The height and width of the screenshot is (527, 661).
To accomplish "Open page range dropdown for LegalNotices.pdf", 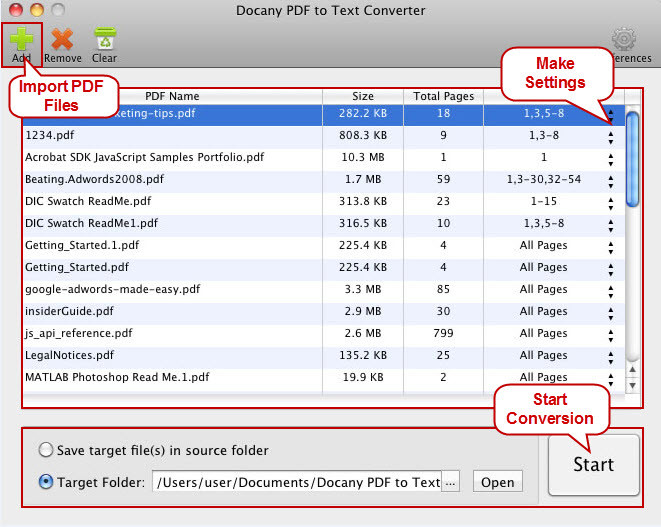I will point(610,356).
